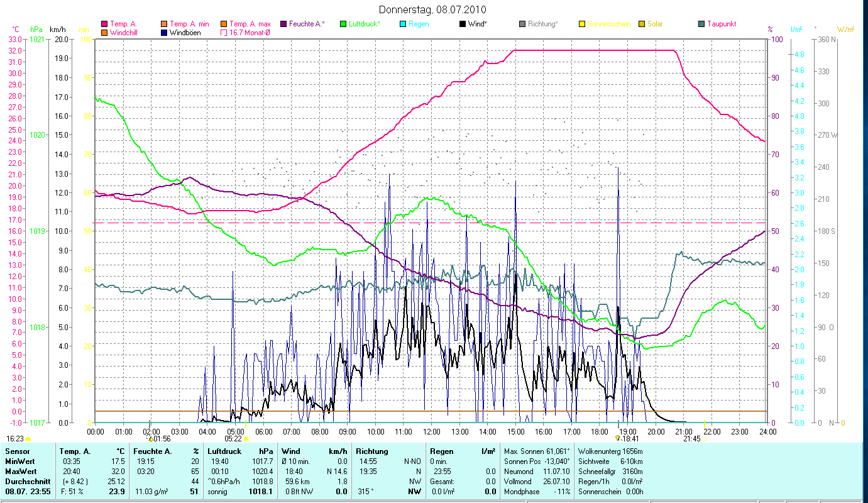Click the Vollmond 26.07.10 entry

[538, 481]
